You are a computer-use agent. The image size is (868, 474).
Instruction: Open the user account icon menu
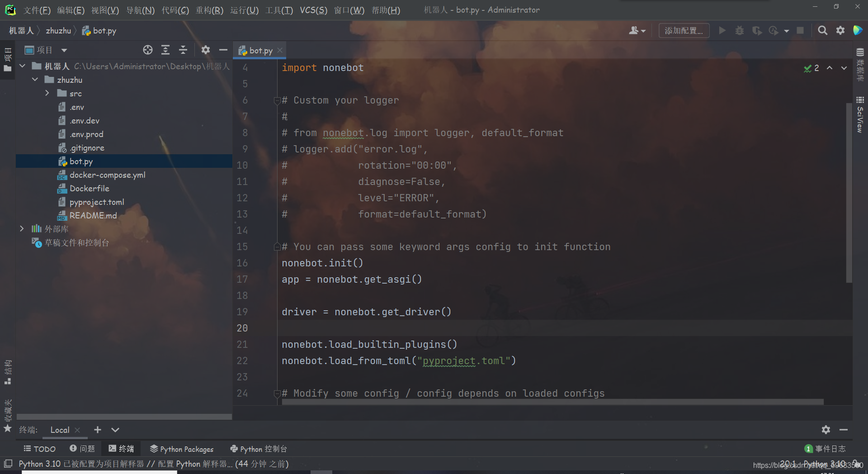[x=637, y=30]
